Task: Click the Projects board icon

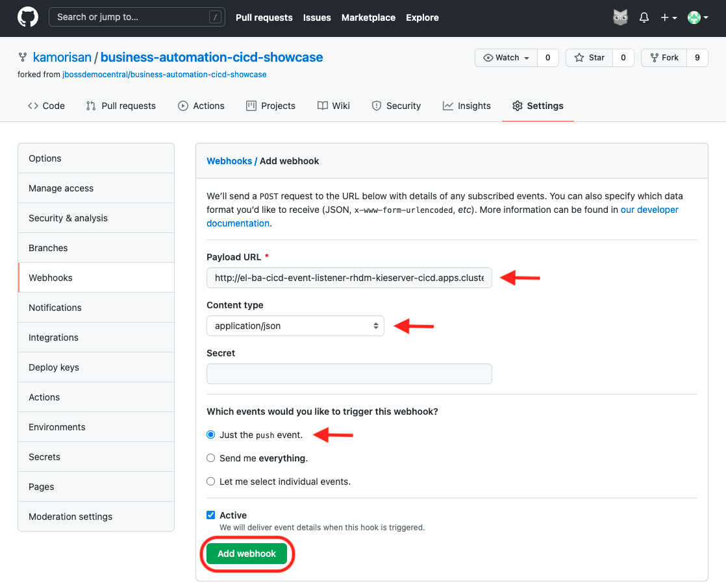Action: point(251,106)
